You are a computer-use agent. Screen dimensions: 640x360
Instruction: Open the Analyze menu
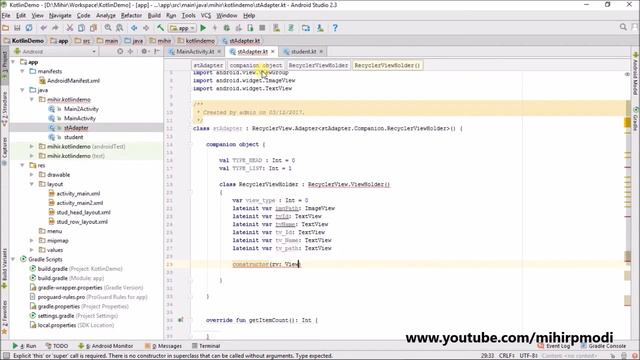tap(106, 16)
